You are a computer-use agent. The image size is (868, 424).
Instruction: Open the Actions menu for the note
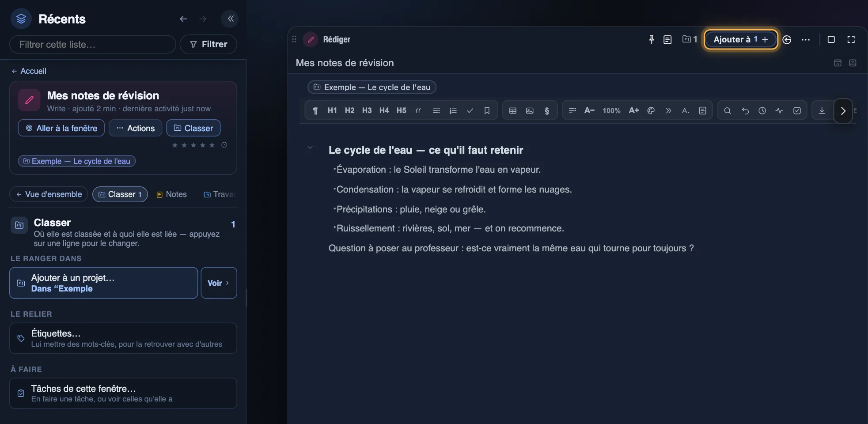tap(136, 128)
